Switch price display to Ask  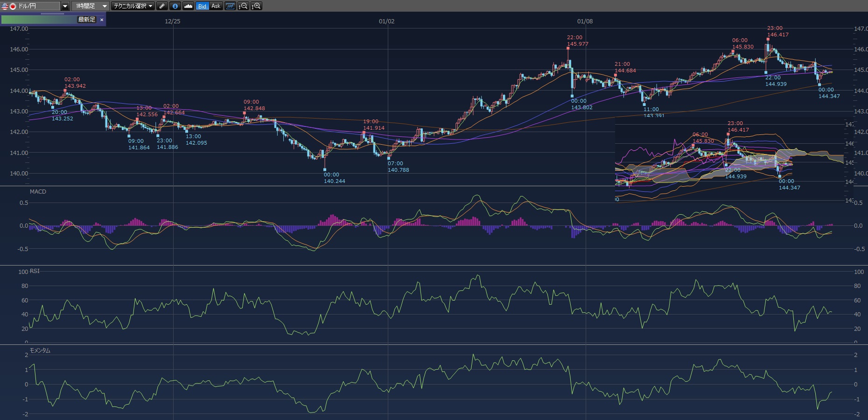coord(216,6)
